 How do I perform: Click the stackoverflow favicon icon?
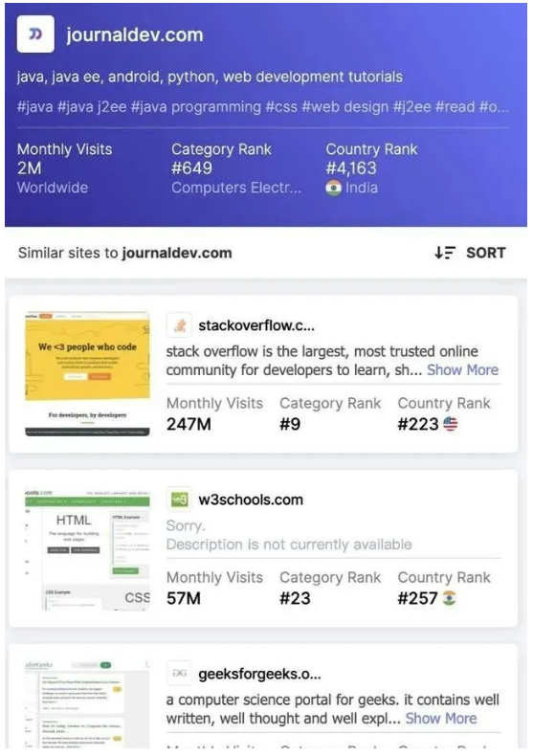tap(179, 326)
